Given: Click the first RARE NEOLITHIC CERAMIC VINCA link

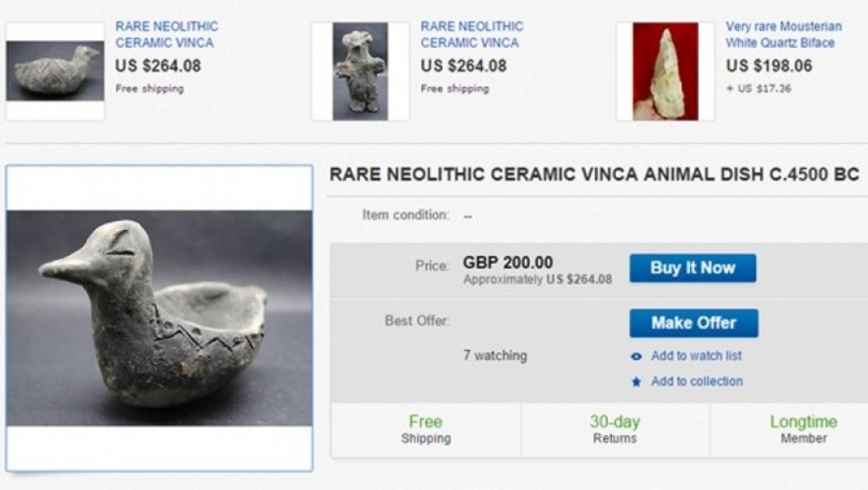Looking at the screenshot, I should 167,35.
